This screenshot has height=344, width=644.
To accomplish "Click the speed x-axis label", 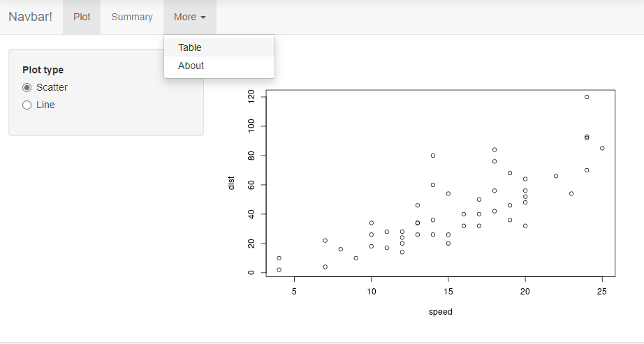I will (440, 312).
